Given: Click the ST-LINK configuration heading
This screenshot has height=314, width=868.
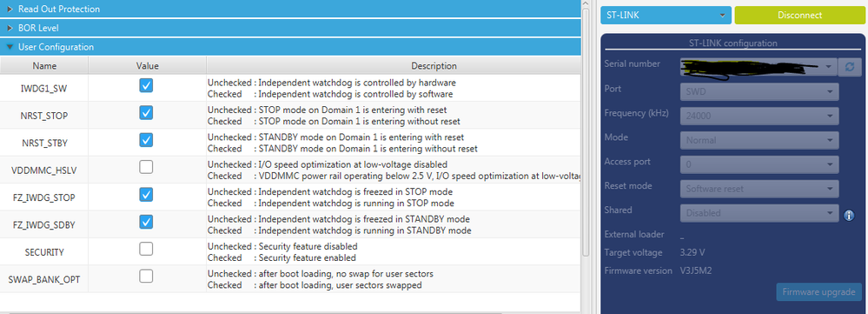Looking at the screenshot, I should tap(732, 43).
